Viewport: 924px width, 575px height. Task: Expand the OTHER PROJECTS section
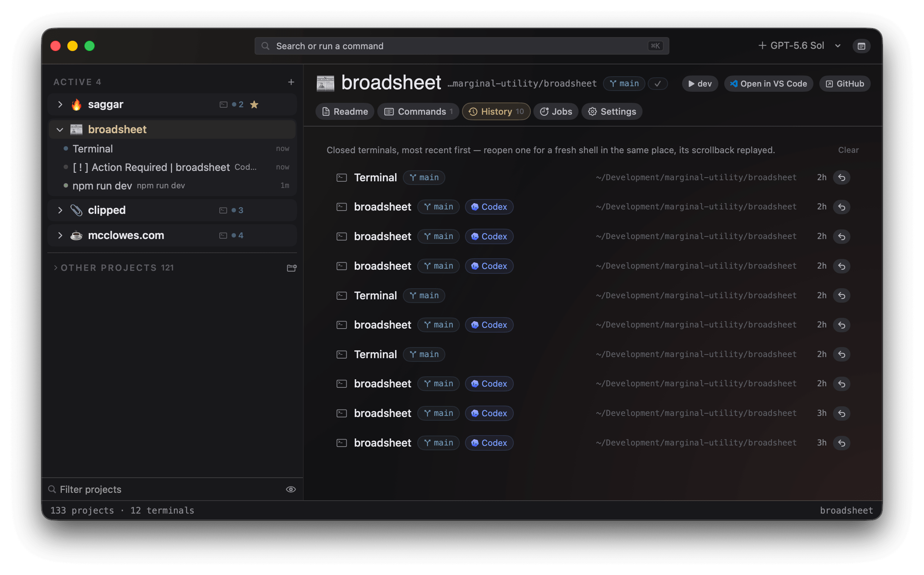pyautogui.click(x=56, y=268)
